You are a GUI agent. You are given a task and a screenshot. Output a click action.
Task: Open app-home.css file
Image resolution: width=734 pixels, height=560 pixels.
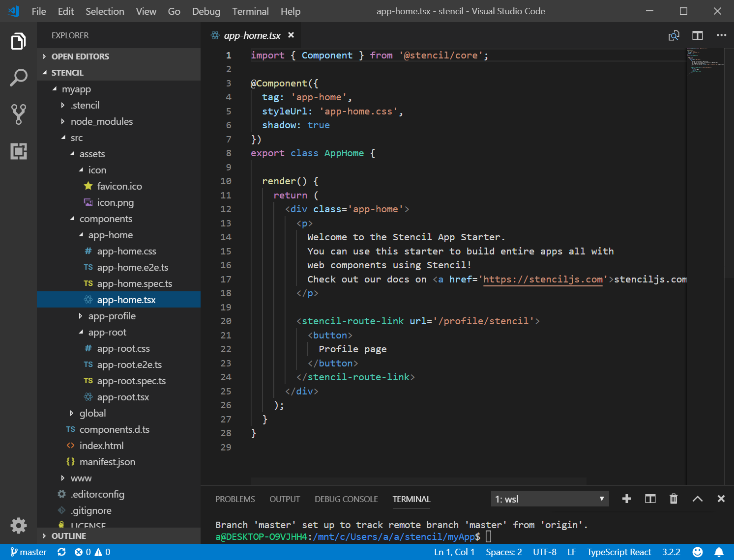[118, 251]
